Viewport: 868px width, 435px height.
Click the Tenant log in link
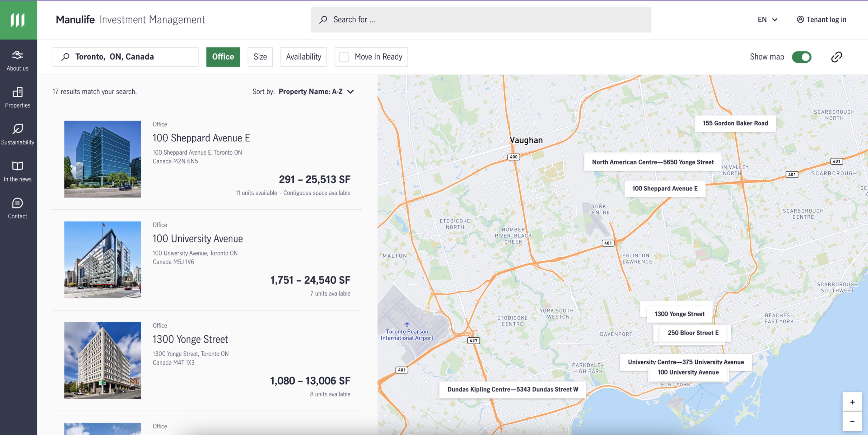(822, 20)
